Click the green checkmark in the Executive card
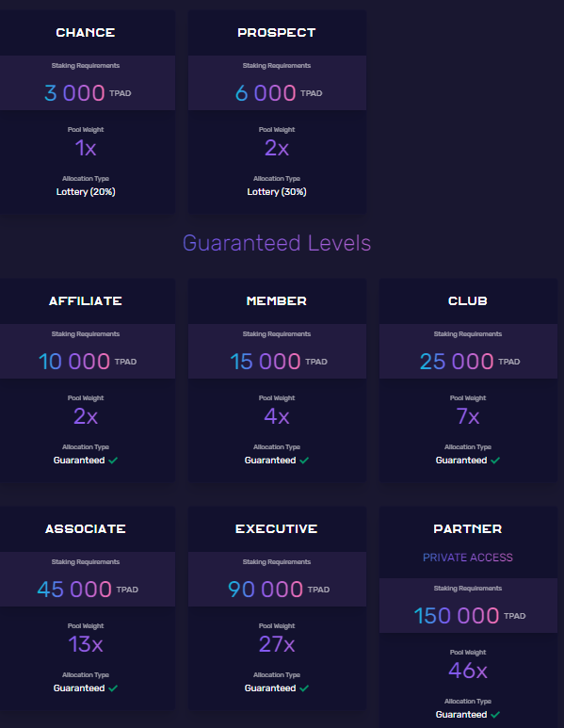 pyautogui.click(x=304, y=688)
